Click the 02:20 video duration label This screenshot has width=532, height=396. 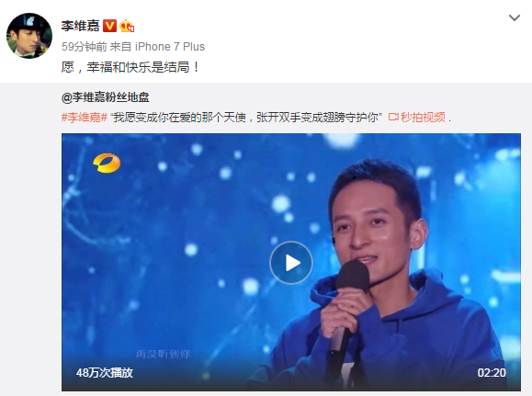coord(492,373)
